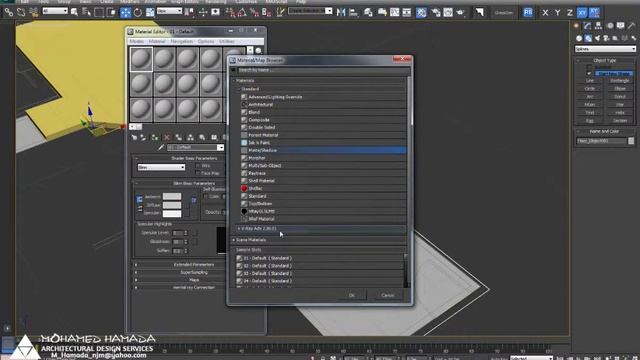Select Geometry category in Create panel
This screenshot has height=360, width=640.
point(579,38)
